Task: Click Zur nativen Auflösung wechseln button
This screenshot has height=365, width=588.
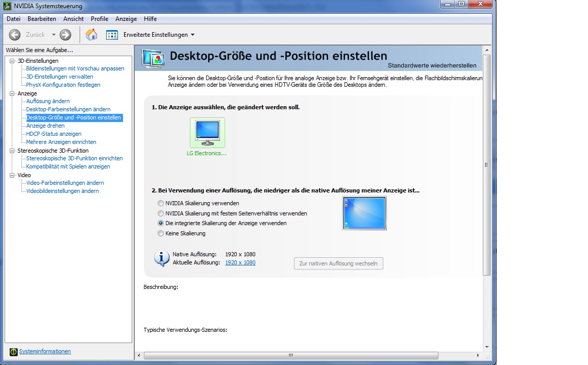Action: tap(338, 263)
